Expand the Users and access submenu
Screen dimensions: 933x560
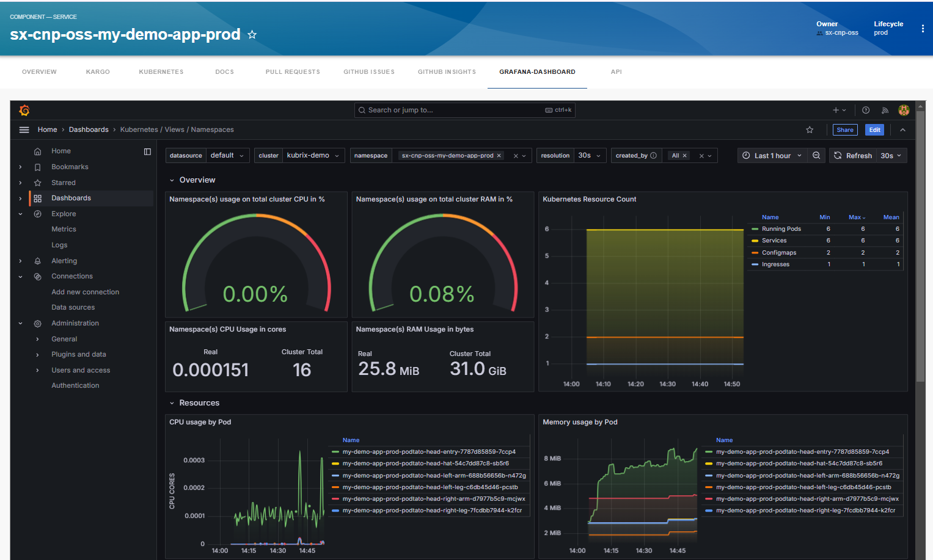tap(37, 370)
